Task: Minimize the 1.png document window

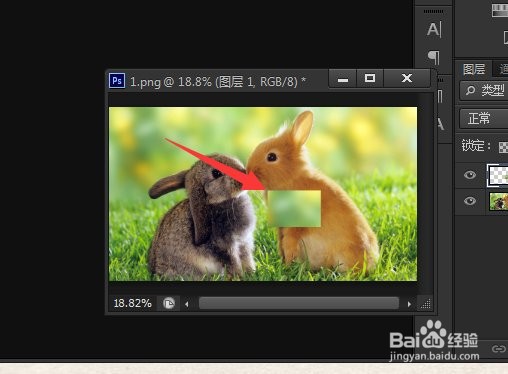Action: point(343,79)
